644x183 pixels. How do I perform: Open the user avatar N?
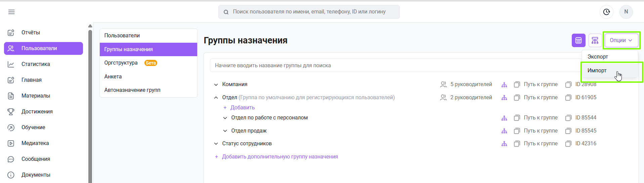click(626, 12)
